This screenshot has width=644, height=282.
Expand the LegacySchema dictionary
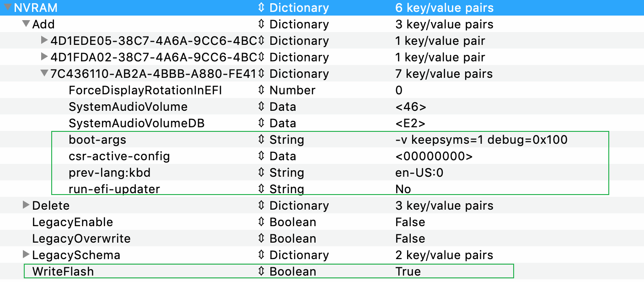click(x=26, y=255)
